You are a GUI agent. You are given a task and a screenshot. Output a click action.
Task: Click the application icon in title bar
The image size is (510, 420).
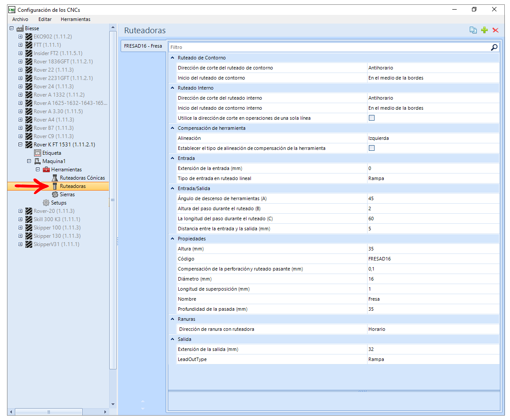pos(12,10)
